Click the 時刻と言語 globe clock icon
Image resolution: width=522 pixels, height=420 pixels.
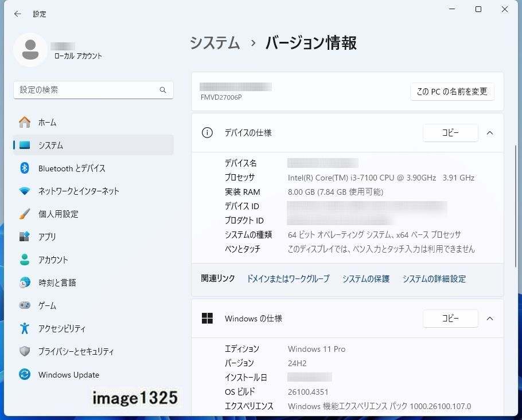pyautogui.click(x=25, y=282)
